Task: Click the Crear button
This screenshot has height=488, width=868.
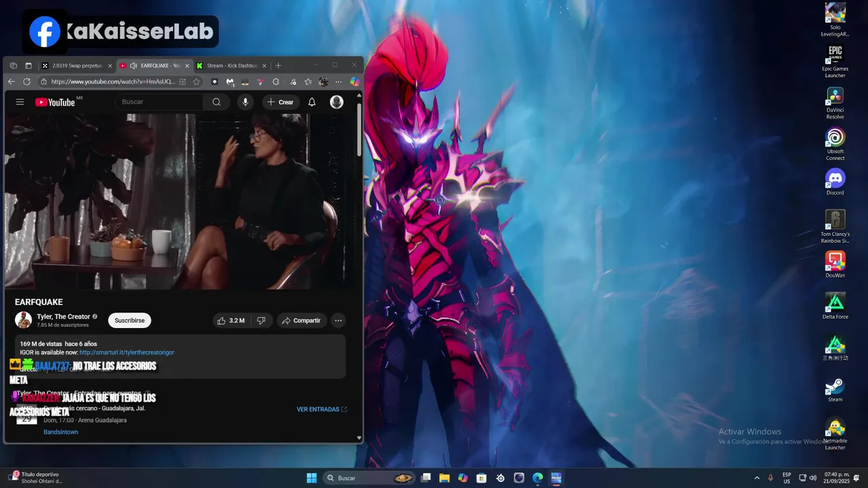Action: coord(281,102)
